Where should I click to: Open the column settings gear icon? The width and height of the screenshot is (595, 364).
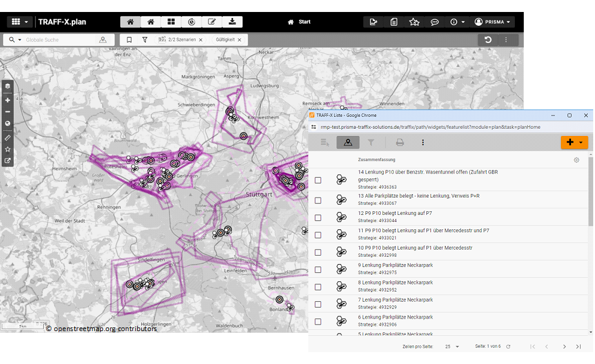(x=576, y=160)
